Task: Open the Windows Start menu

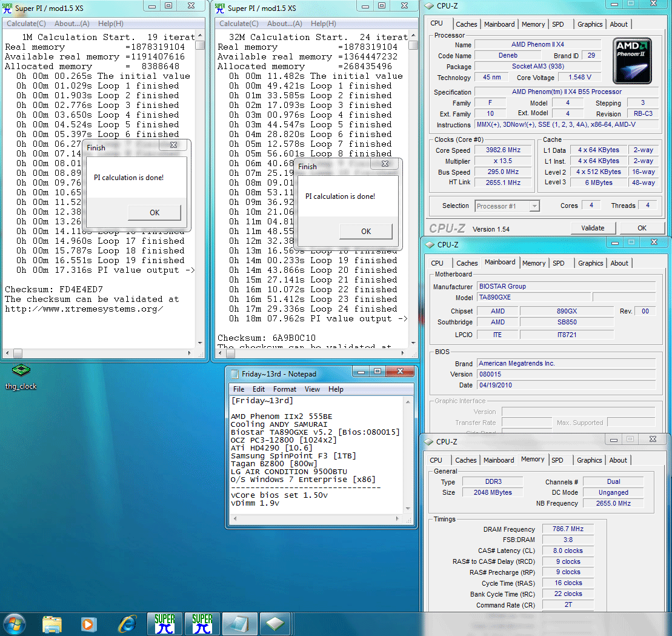Action: coord(15,623)
